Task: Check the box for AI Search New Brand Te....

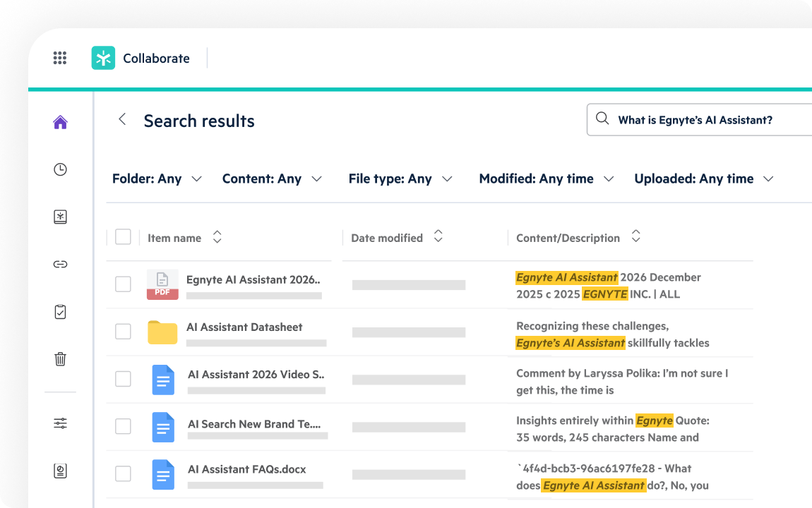Action: 124,426
